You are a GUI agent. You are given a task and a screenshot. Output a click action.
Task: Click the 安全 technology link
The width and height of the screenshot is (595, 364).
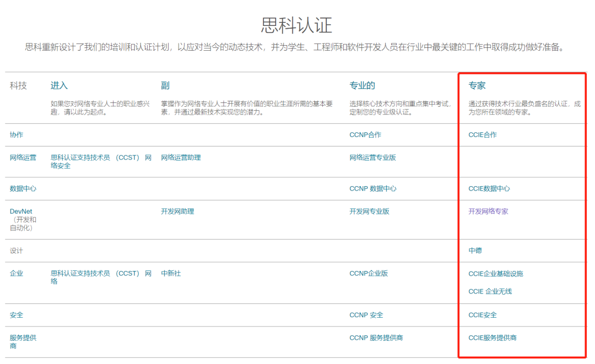(17, 315)
